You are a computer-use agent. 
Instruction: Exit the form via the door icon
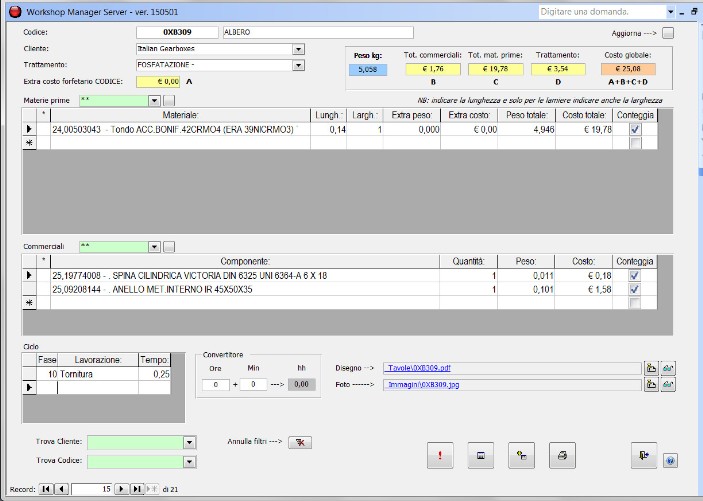[x=644, y=455]
